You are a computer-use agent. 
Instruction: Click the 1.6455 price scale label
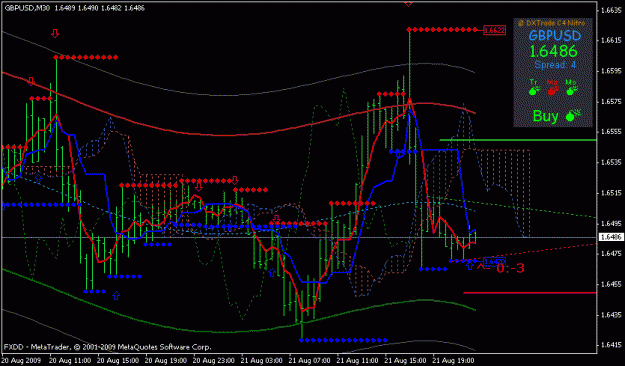[x=611, y=284]
